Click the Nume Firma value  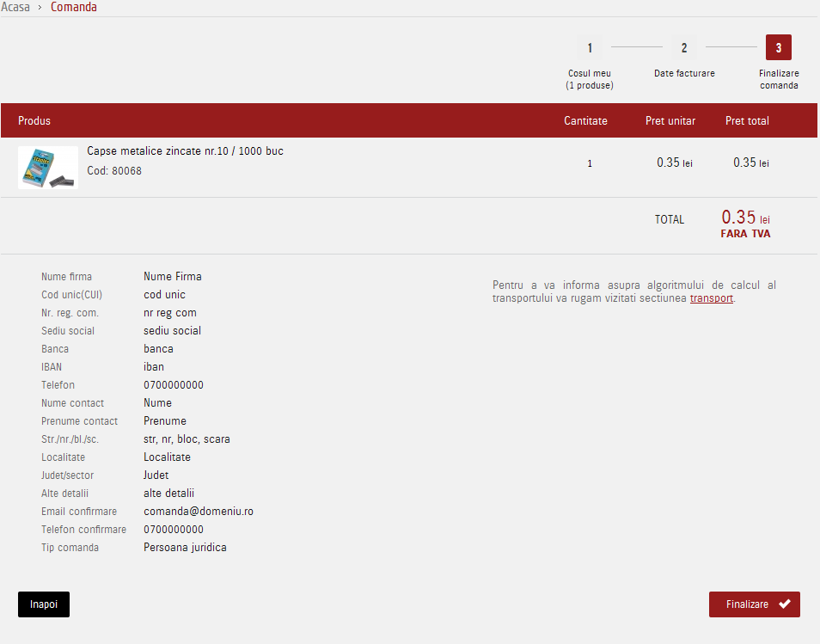tap(173, 276)
